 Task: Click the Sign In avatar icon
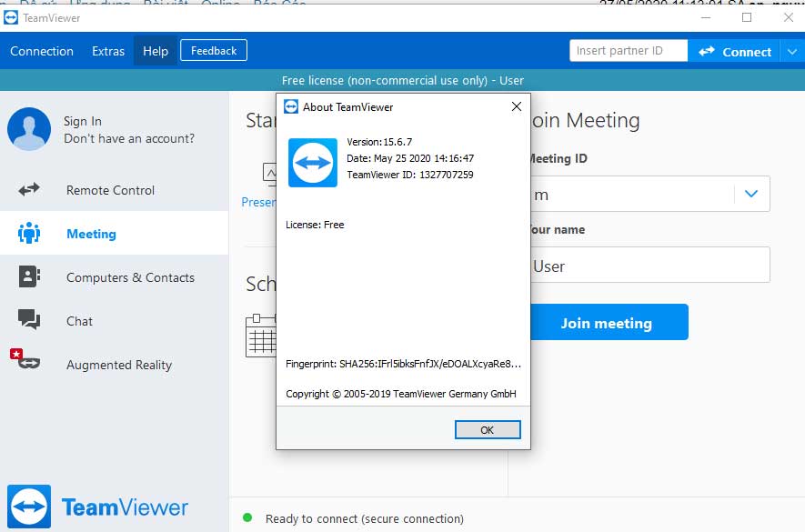[x=28, y=128]
